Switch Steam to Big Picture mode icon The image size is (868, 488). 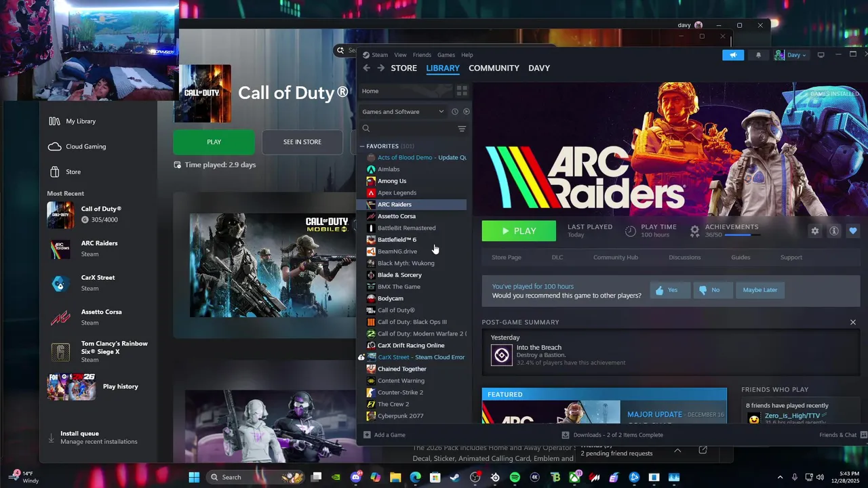point(821,55)
